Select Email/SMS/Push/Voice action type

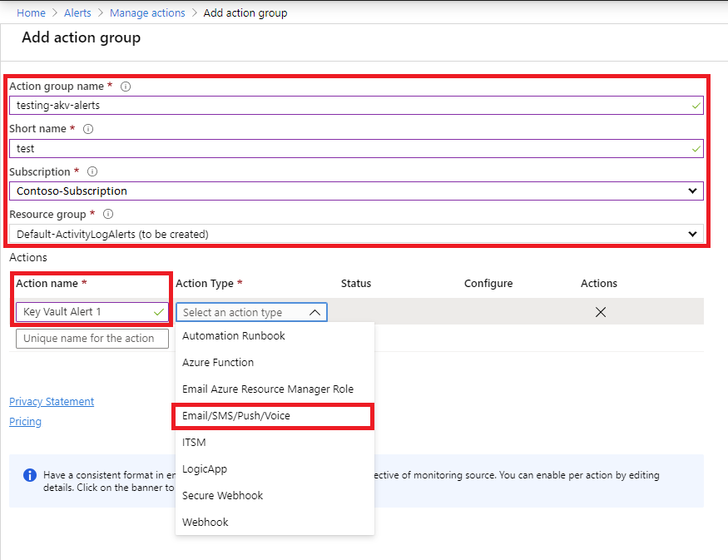(240, 415)
